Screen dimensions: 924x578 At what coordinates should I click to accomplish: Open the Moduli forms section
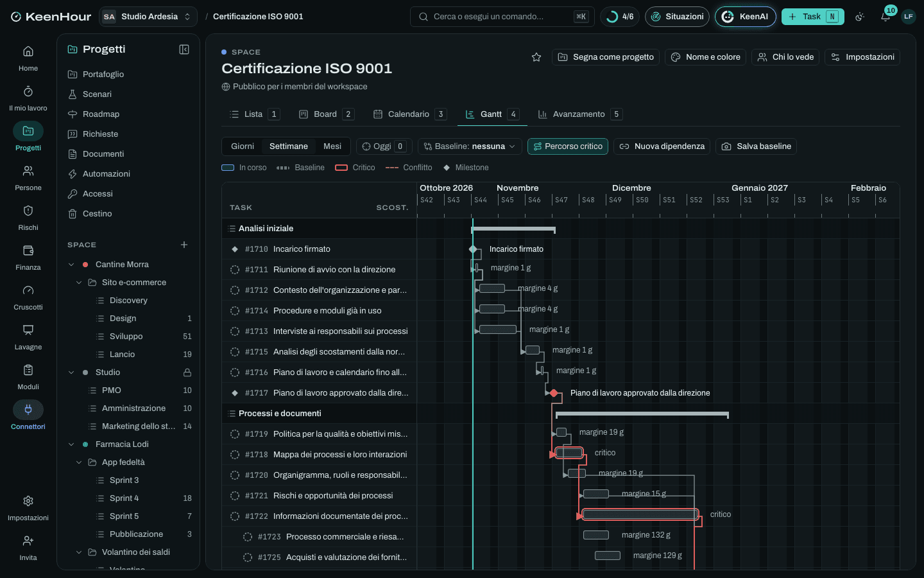point(28,377)
